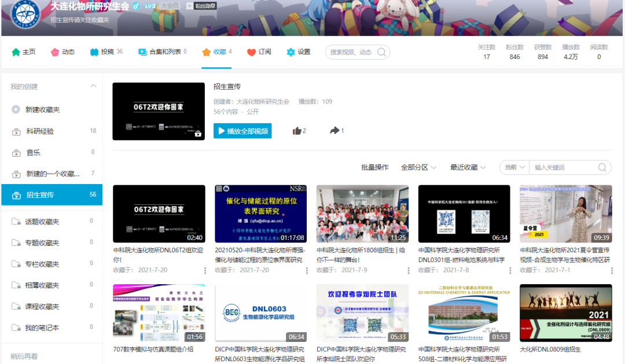Click the 获赞数 894 stat
The image size is (625, 364).
(542, 52)
